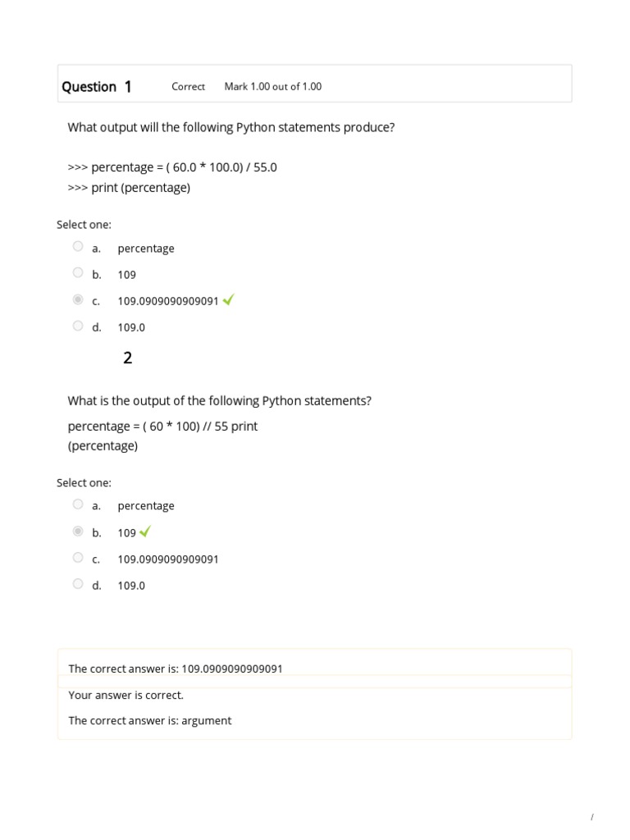
Task: Click "Your answer is correct." feedback text
Action: click(126, 695)
